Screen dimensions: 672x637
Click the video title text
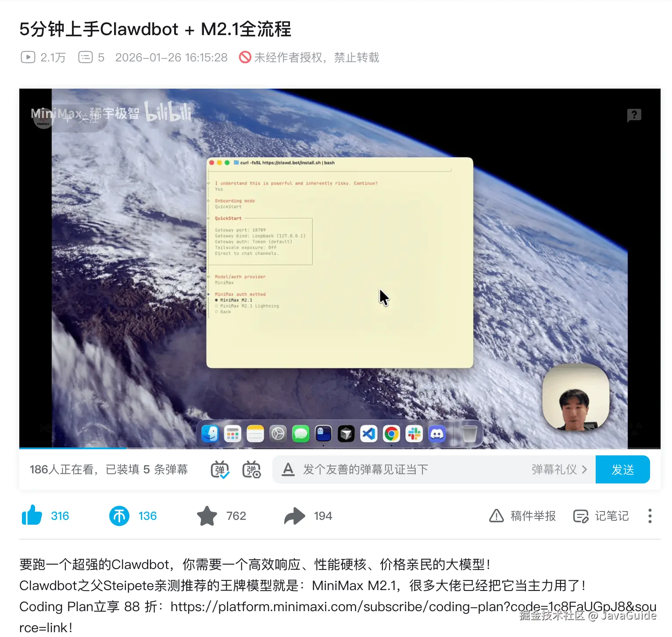(x=155, y=29)
